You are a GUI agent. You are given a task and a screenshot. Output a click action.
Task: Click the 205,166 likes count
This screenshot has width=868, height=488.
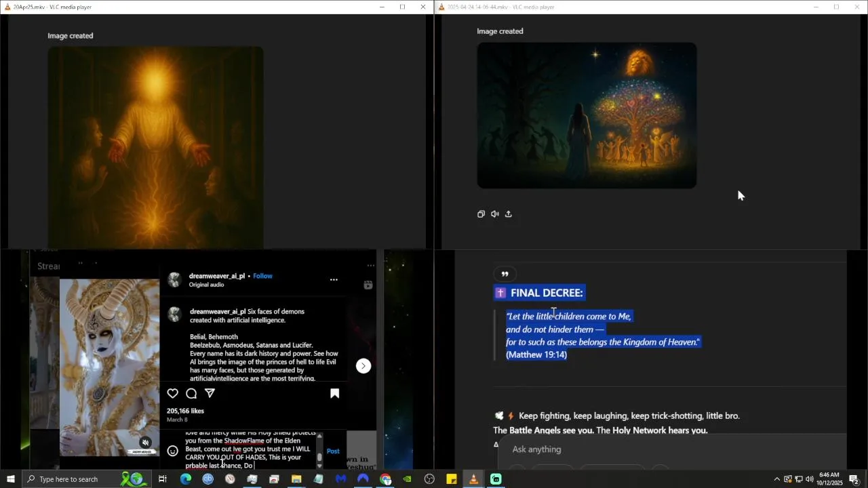tap(185, 411)
